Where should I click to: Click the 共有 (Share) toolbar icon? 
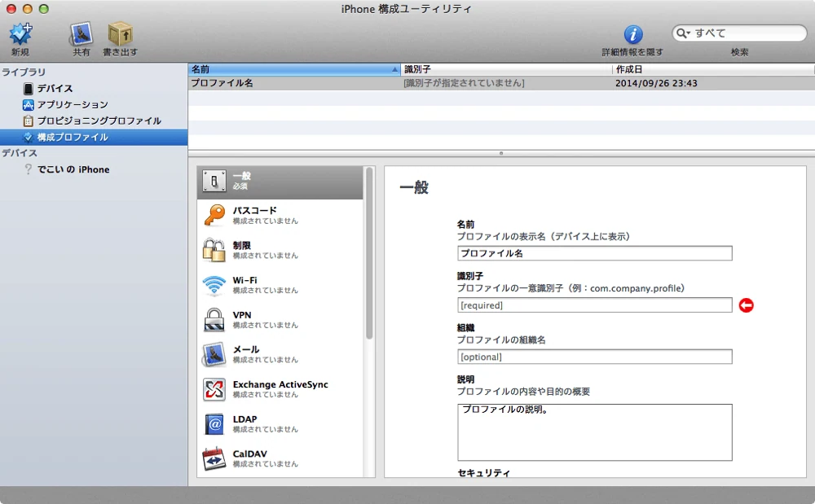click(x=81, y=34)
